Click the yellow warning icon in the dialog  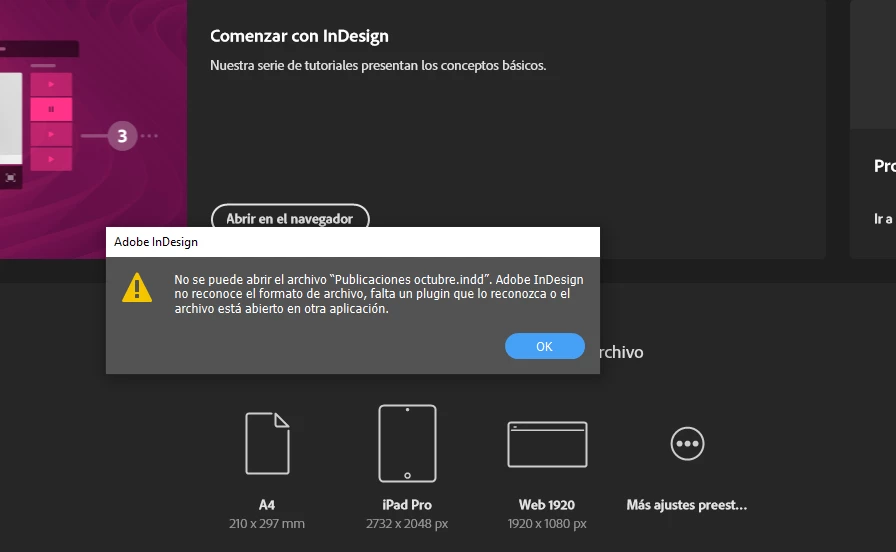click(137, 287)
